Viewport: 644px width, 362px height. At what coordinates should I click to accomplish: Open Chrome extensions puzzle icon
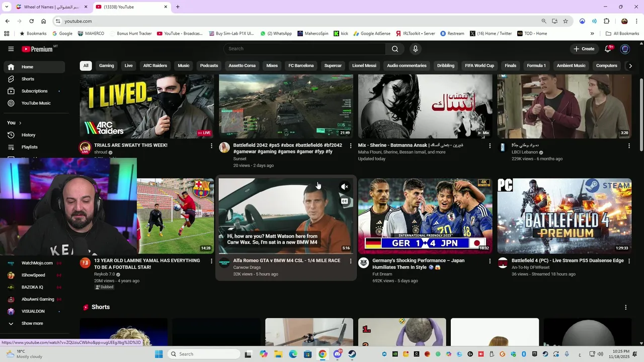tap(606, 21)
